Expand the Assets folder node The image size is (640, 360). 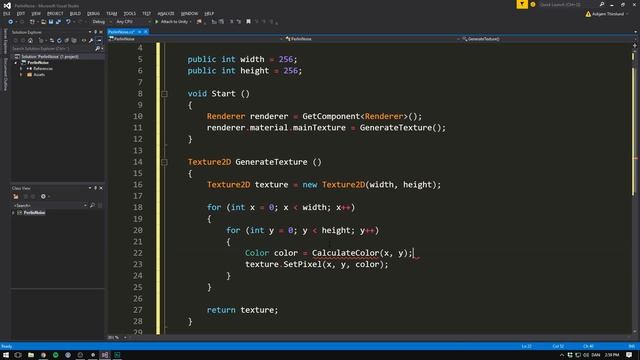21,75
